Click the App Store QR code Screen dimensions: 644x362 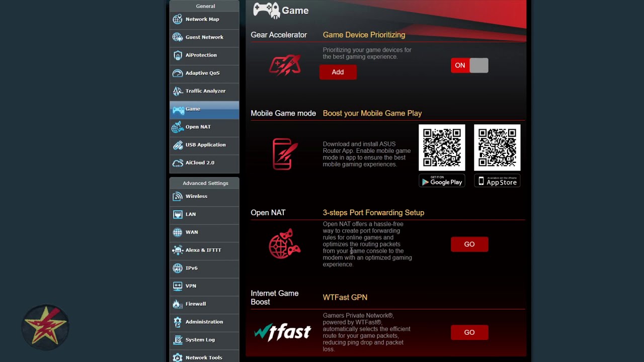click(497, 148)
